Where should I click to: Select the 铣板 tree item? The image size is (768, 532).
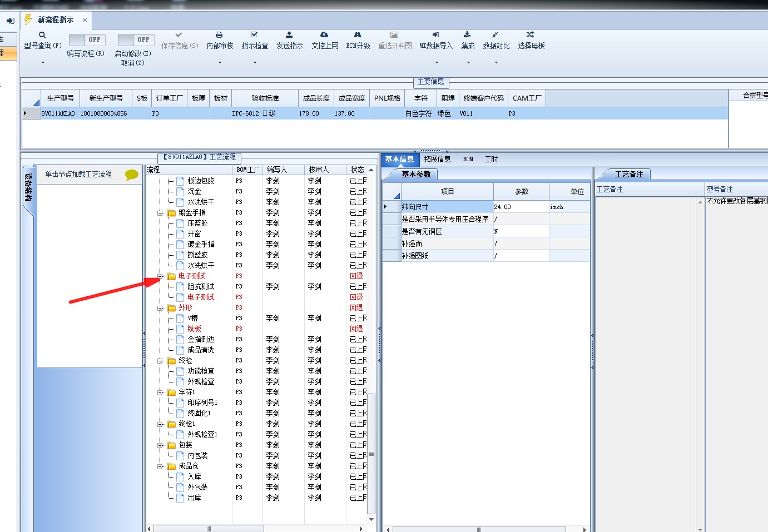point(194,329)
